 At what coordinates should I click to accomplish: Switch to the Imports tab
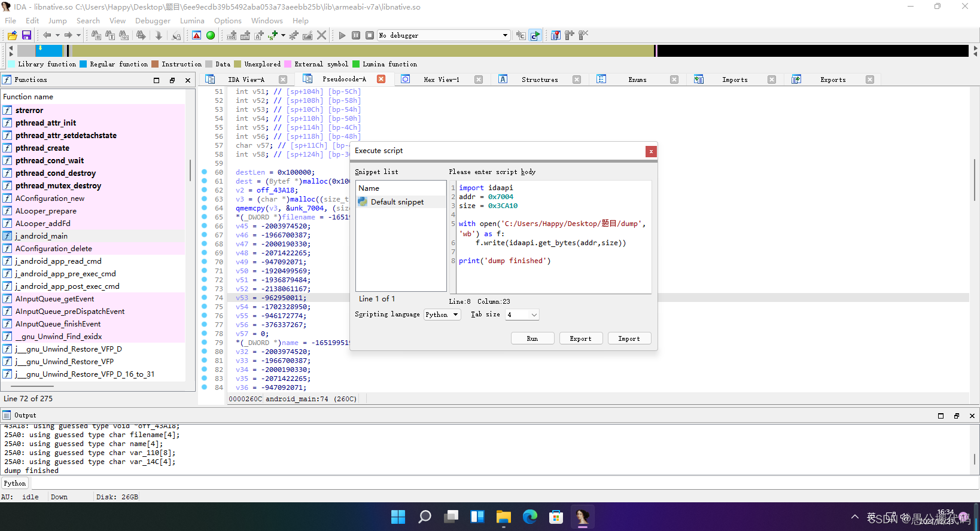click(x=735, y=80)
